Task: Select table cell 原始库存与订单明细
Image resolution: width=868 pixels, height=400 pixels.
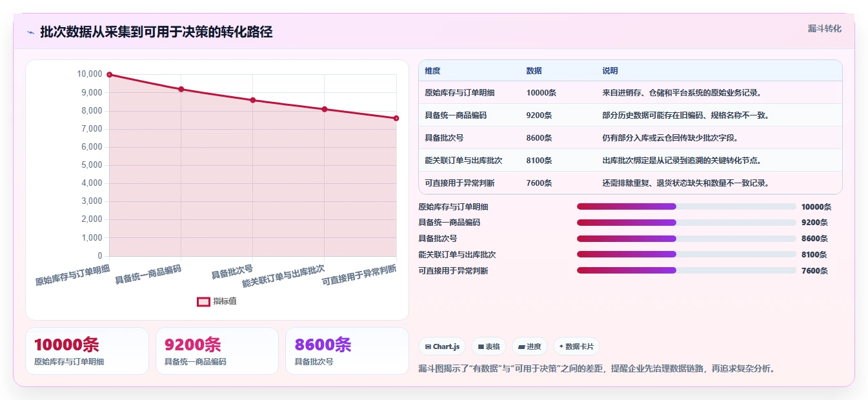Action: (459, 93)
